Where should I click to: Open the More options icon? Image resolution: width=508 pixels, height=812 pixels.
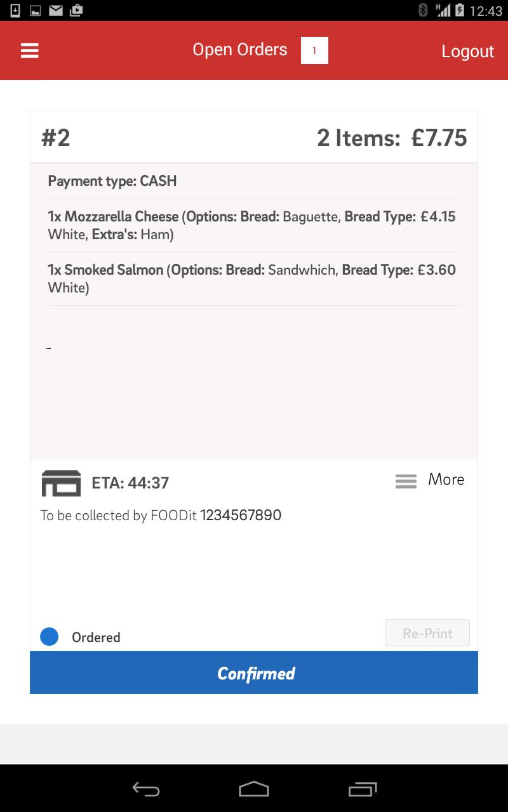click(x=405, y=481)
